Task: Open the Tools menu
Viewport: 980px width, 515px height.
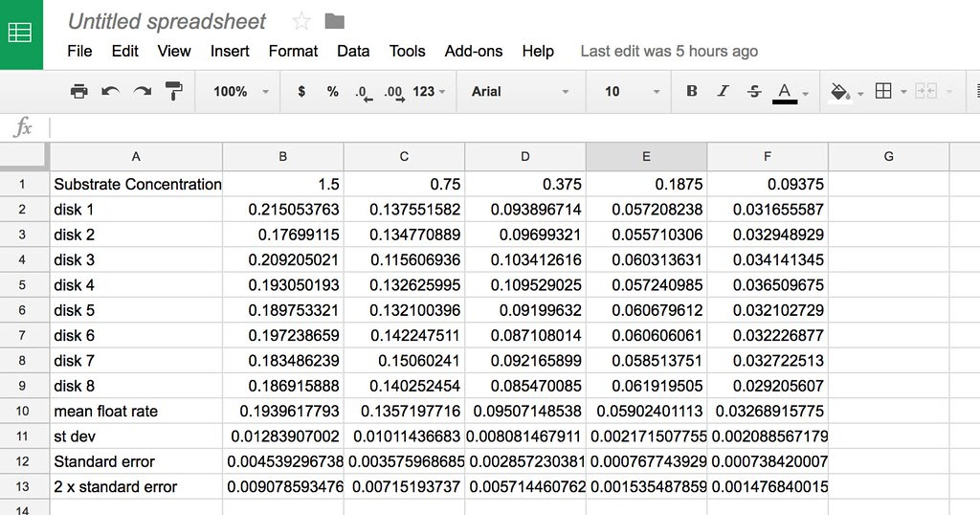Action: tap(407, 52)
